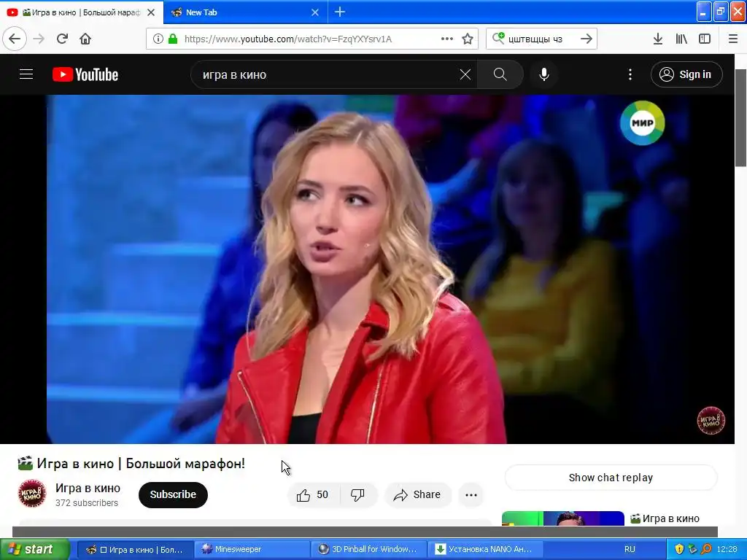The width and height of the screenshot is (747, 560).
Task: Run the YouTube search magnifier button
Action: pyautogui.click(x=500, y=74)
